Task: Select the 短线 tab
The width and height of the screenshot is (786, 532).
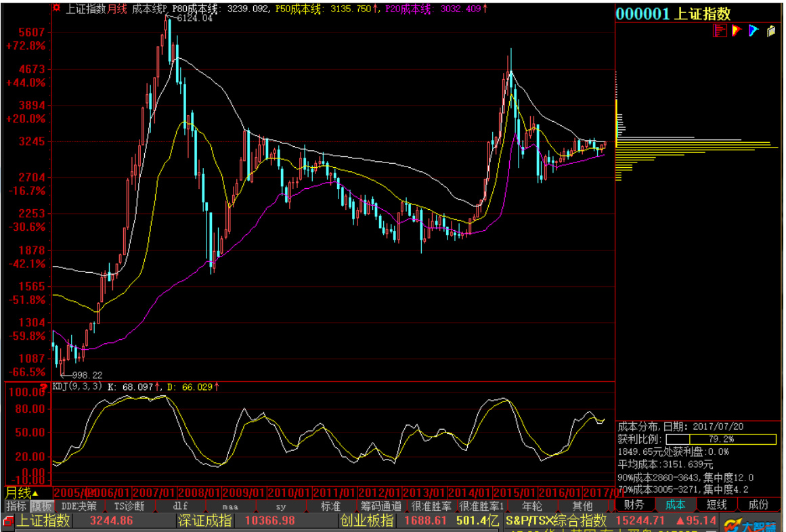Action: coord(716,505)
